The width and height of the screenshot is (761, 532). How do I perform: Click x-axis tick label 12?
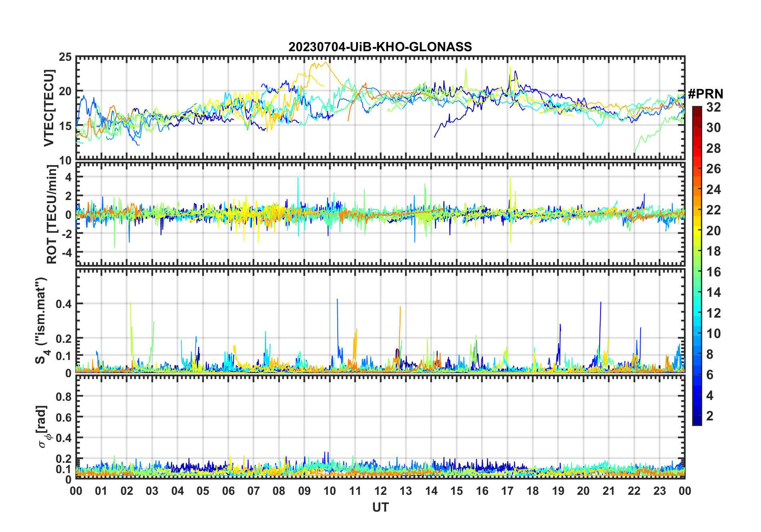coord(380,491)
